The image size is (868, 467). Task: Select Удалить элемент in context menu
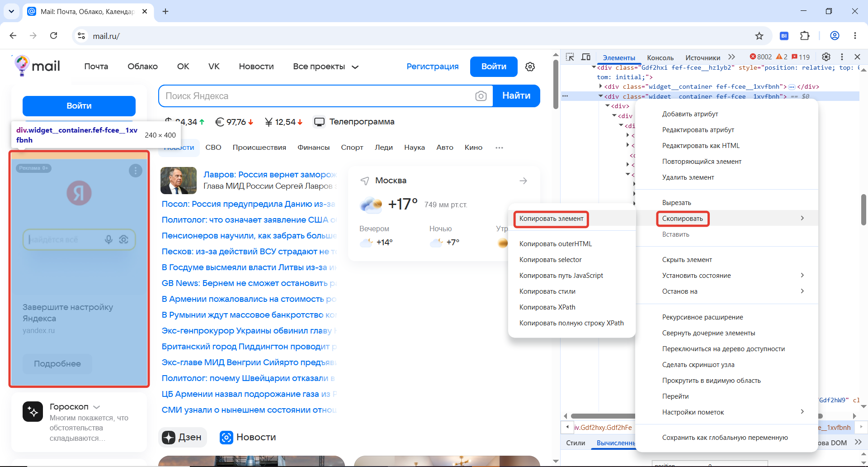726,177
